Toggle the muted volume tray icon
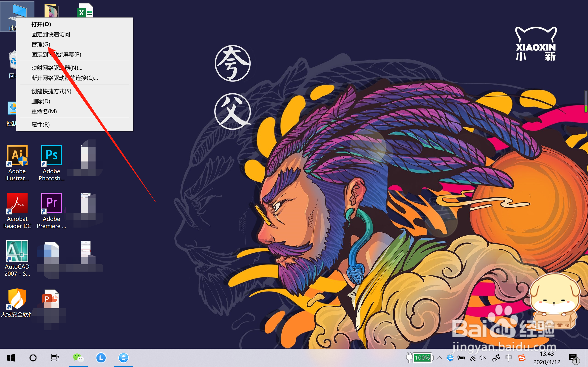Viewport: 588px width, 367px height. 483,358
